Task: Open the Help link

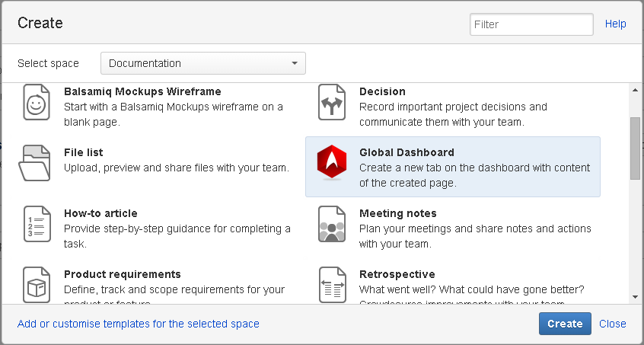Action: click(615, 24)
